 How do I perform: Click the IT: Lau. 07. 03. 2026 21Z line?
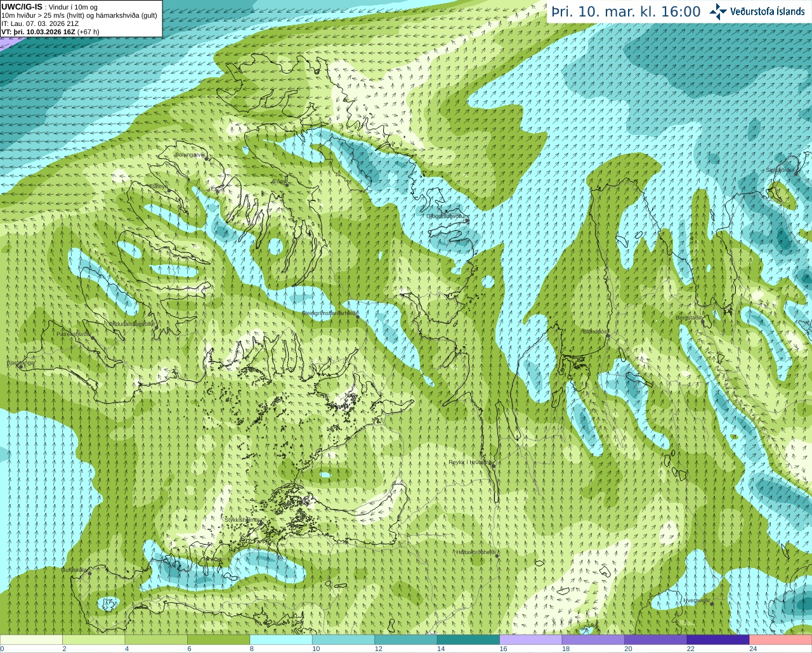point(40,23)
